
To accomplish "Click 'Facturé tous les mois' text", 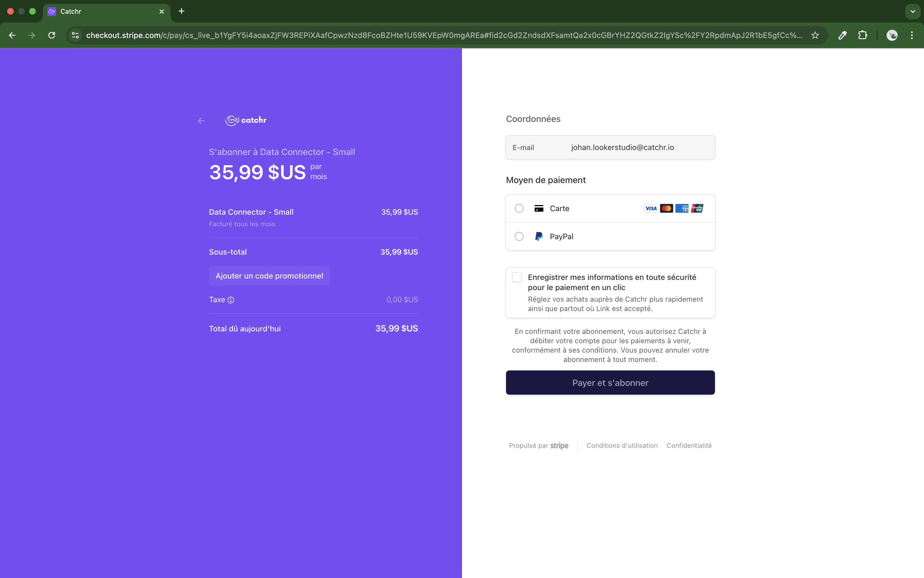I will [242, 224].
